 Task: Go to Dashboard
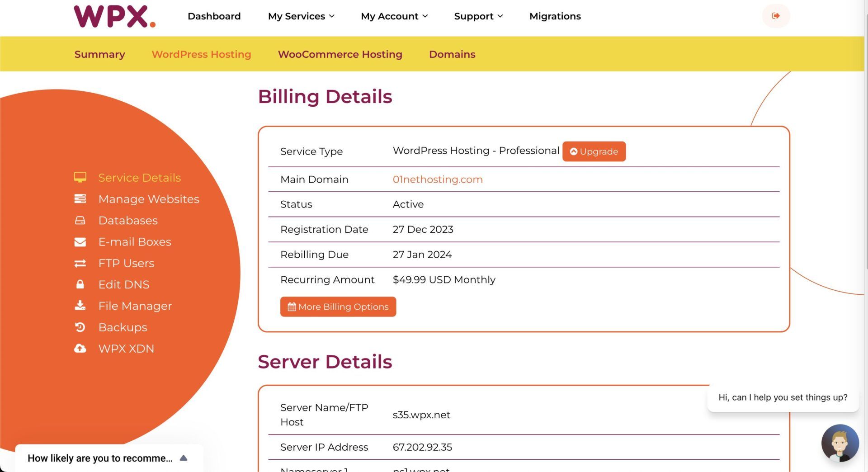214,16
